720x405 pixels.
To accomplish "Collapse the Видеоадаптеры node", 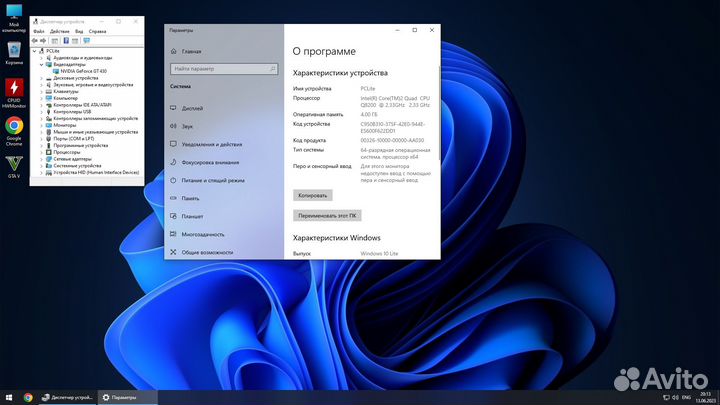I will point(41,65).
